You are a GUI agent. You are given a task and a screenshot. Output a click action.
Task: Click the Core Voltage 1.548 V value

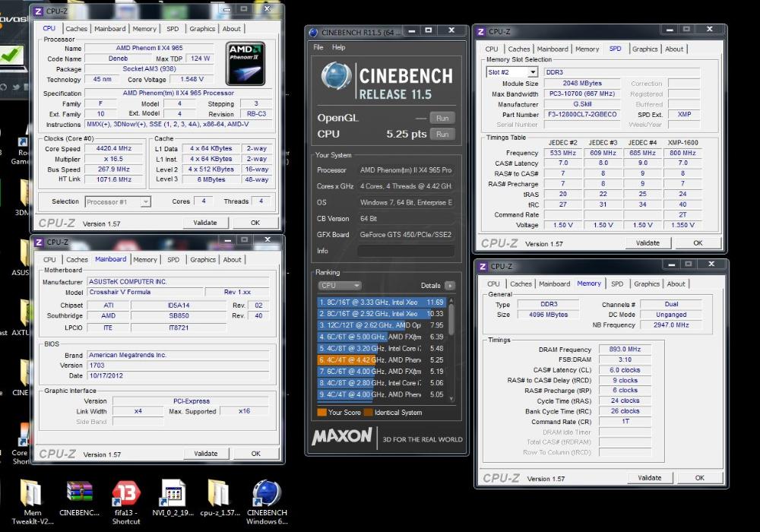pos(192,79)
